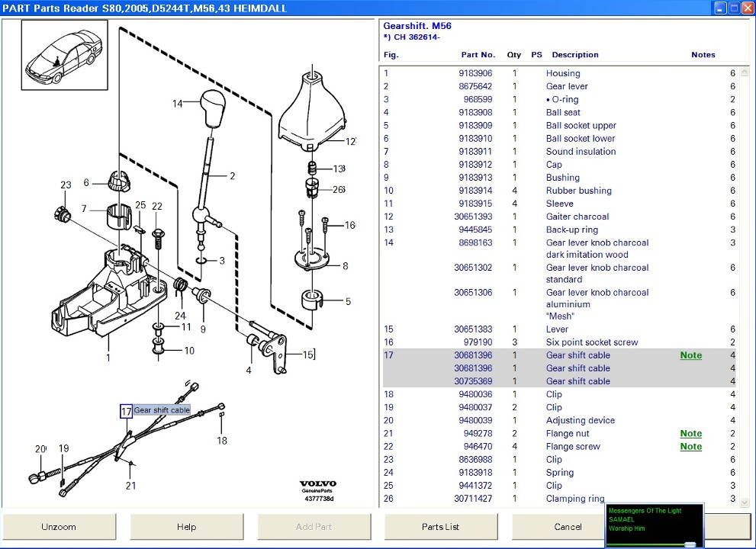
Task: Open the Note link for Gear shift cable
Action: tap(691, 355)
